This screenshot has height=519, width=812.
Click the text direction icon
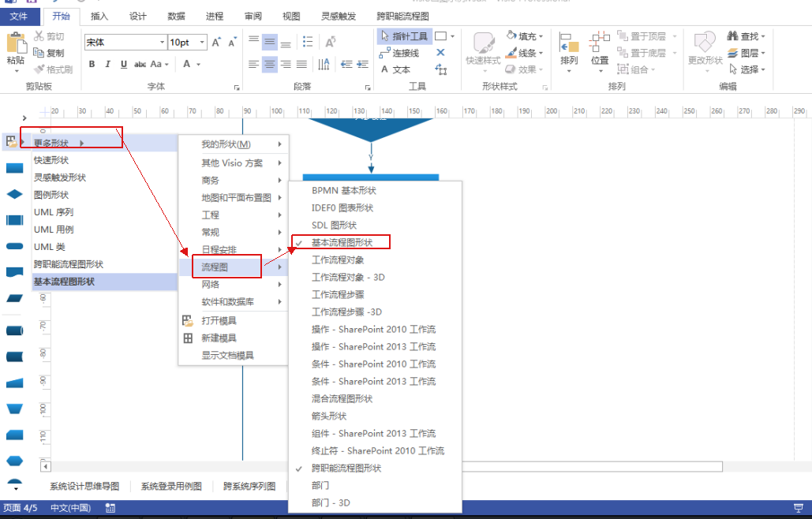324,64
